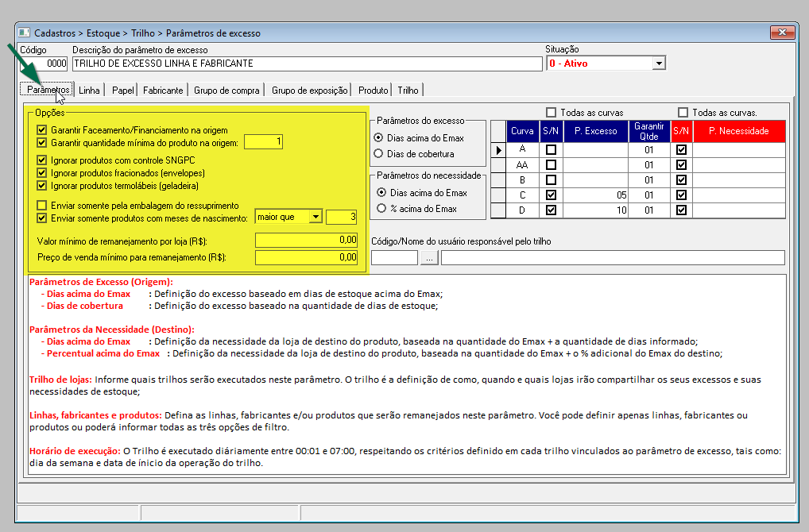Image resolution: width=809 pixels, height=532 pixels.
Task: Click the Curva column header
Action: 522,132
